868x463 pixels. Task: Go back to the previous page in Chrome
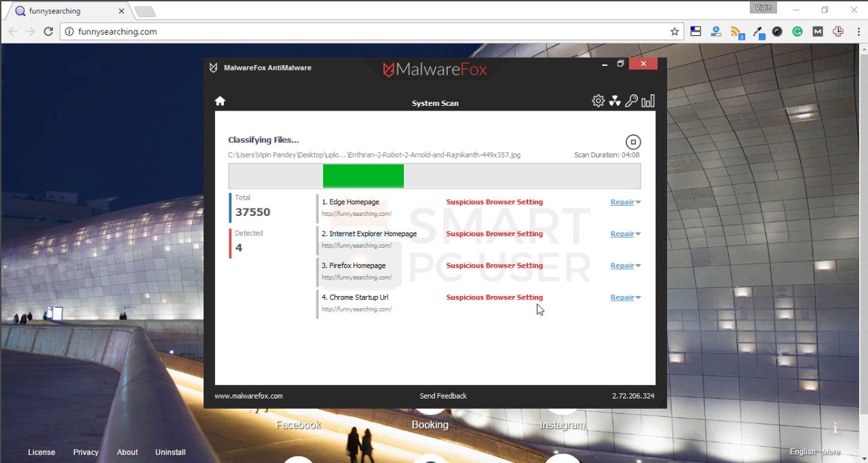pyautogui.click(x=13, y=31)
